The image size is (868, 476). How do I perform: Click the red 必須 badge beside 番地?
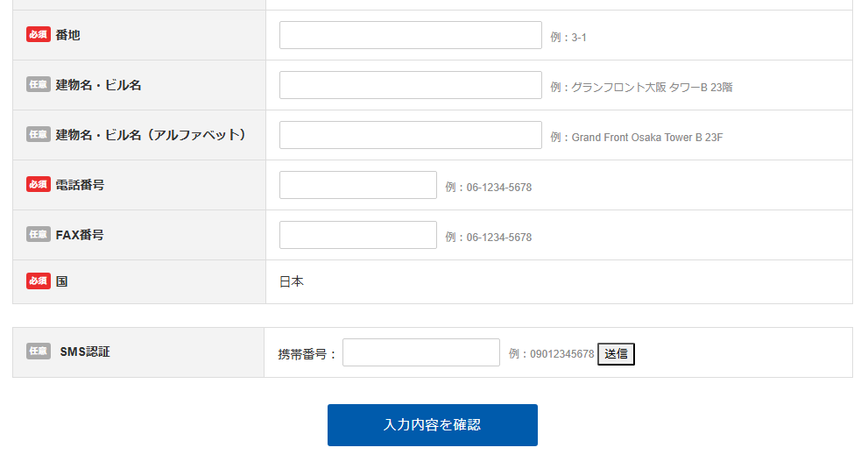(39, 35)
